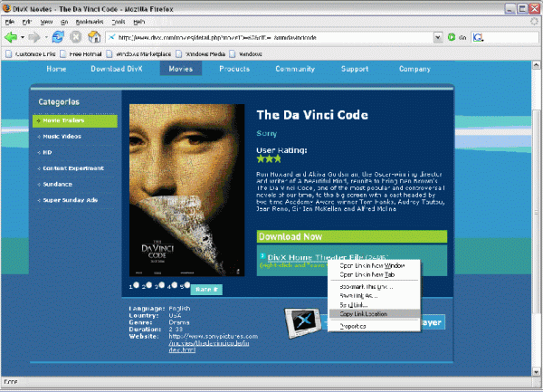Click the Sony studio link

(x=267, y=133)
